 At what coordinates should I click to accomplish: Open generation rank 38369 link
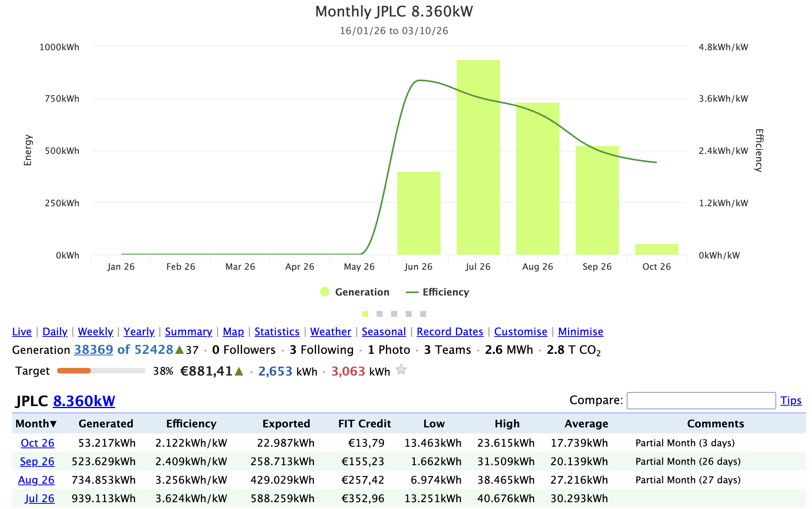point(94,350)
